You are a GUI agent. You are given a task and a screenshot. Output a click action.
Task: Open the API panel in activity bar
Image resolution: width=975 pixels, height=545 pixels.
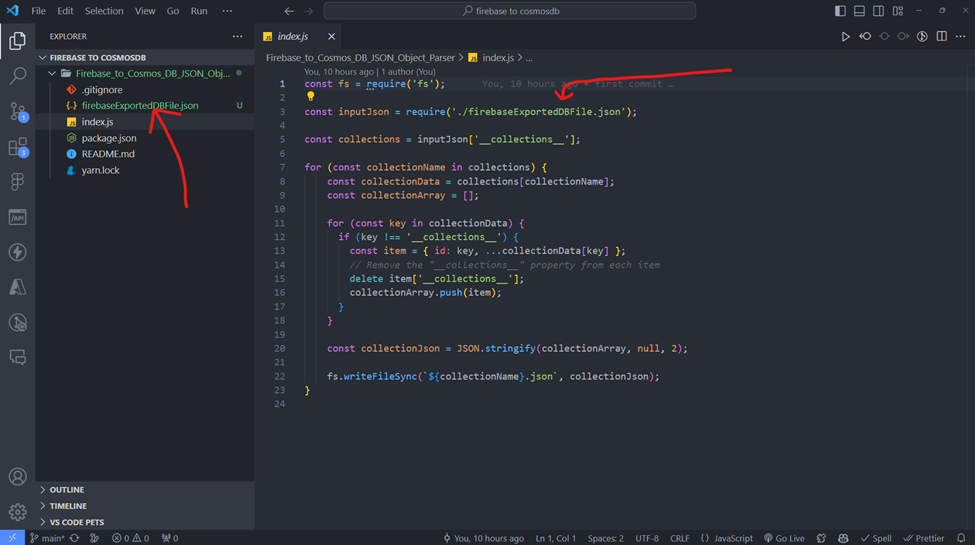(x=17, y=217)
